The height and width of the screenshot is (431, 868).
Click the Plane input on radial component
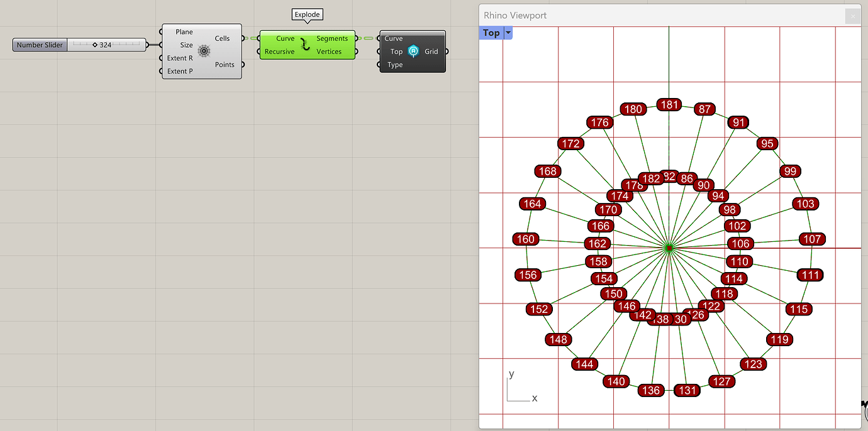(184, 31)
